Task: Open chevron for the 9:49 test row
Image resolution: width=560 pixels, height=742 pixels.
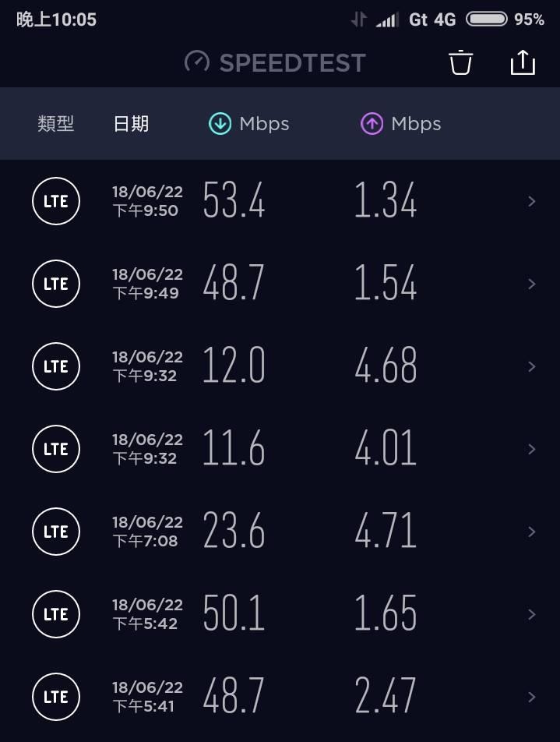Action: [532, 284]
